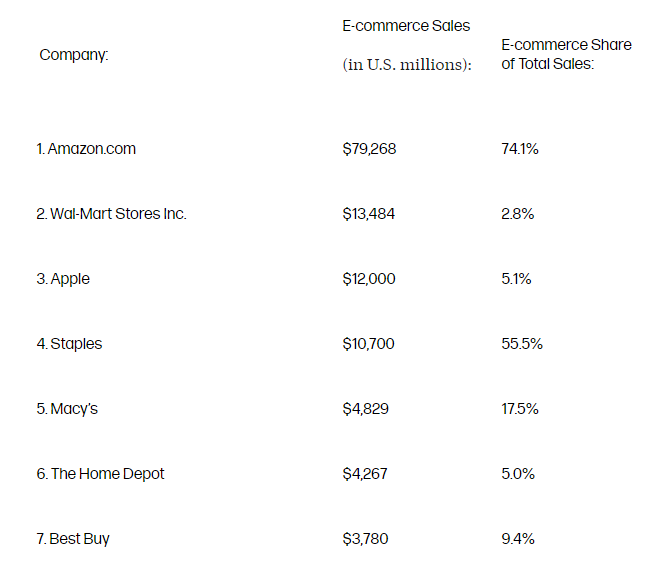Click the Staples company entry
Screen dimensions: 651x563
pos(69,344)
